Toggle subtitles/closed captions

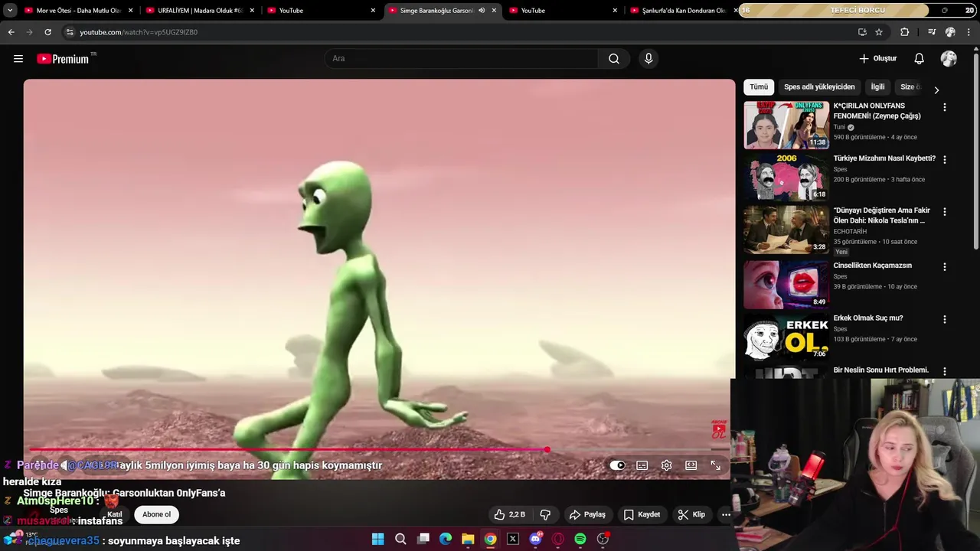pos(642,465)
